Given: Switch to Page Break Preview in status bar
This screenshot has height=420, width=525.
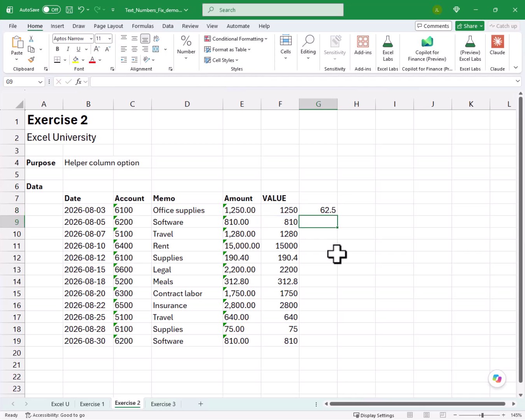Looking at the screenshot, I should (443, 415).
